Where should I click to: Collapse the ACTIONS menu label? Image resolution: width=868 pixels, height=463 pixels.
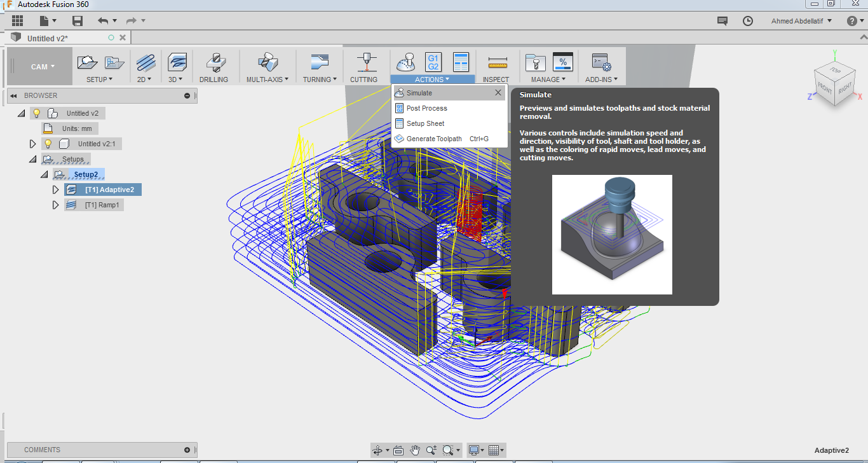pyautogui.click(x=432, y=79)
